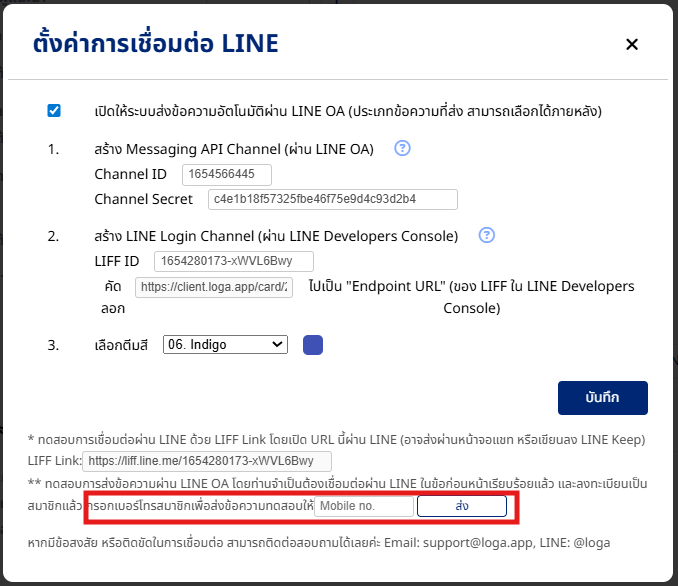Select the LIFF Link URL field
The height and width of the screenshot is (586, 678).
coord(207,461)
